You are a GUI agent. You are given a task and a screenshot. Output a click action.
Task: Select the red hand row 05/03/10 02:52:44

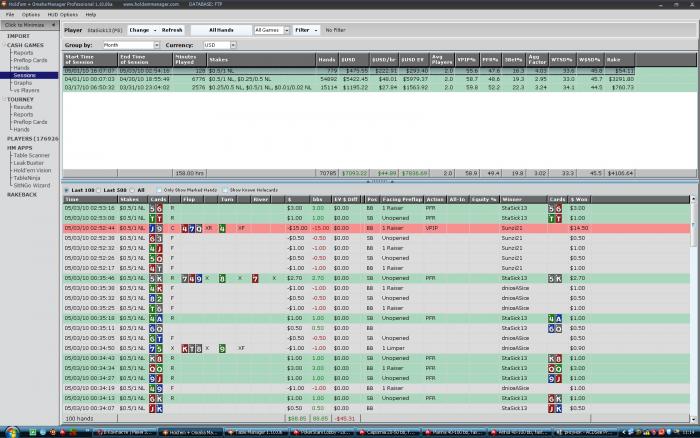(377, 228)
